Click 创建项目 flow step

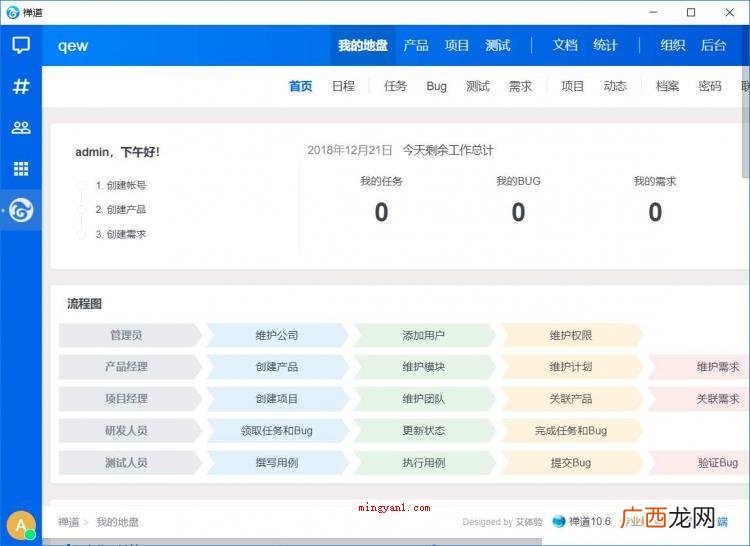pyautogui.click(x=277, y=399)
